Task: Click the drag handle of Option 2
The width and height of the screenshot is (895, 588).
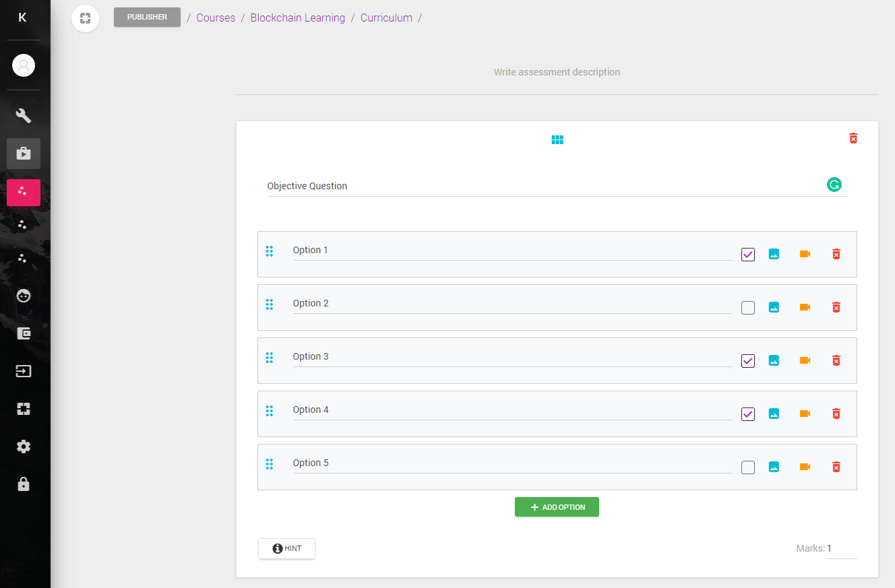Action: tap(270, 304)
